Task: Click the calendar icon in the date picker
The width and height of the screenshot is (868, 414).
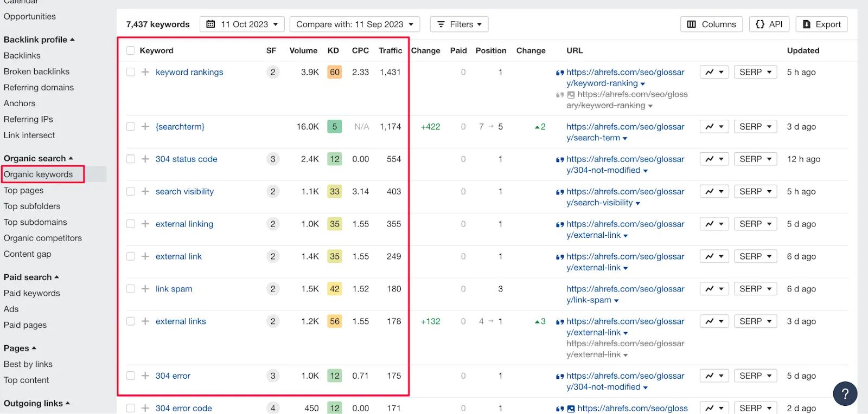Action: pyautogui.click(x=211, y=24)
